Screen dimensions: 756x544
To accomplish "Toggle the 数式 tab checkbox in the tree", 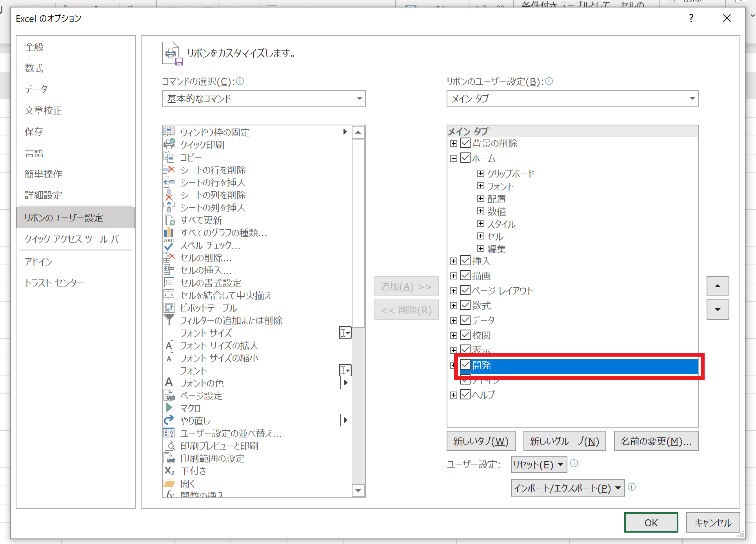I will (x=465, y=305).
